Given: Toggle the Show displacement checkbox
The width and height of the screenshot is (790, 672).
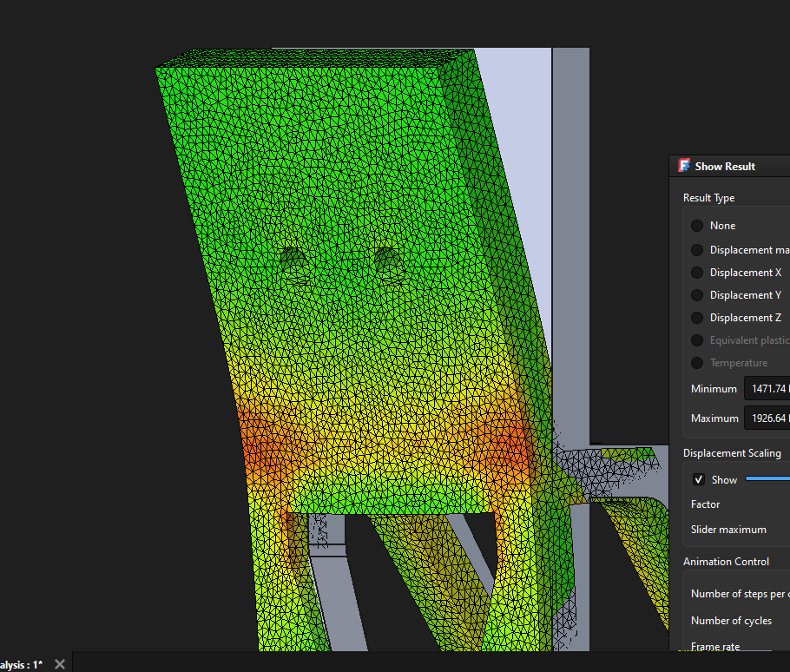Looking at the screenshot, I should coord(698,479).
